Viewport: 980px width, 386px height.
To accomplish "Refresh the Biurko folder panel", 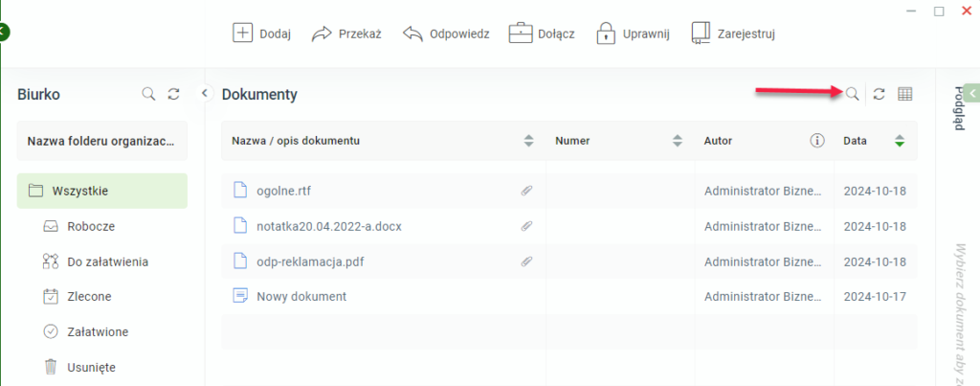I will click(x=174, y=94).
